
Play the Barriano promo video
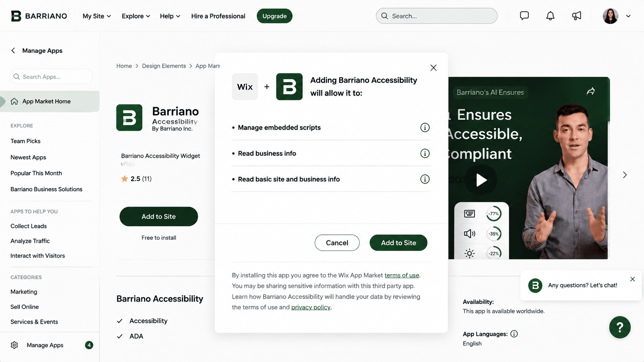pyautogui.click(x=481, y=180)
